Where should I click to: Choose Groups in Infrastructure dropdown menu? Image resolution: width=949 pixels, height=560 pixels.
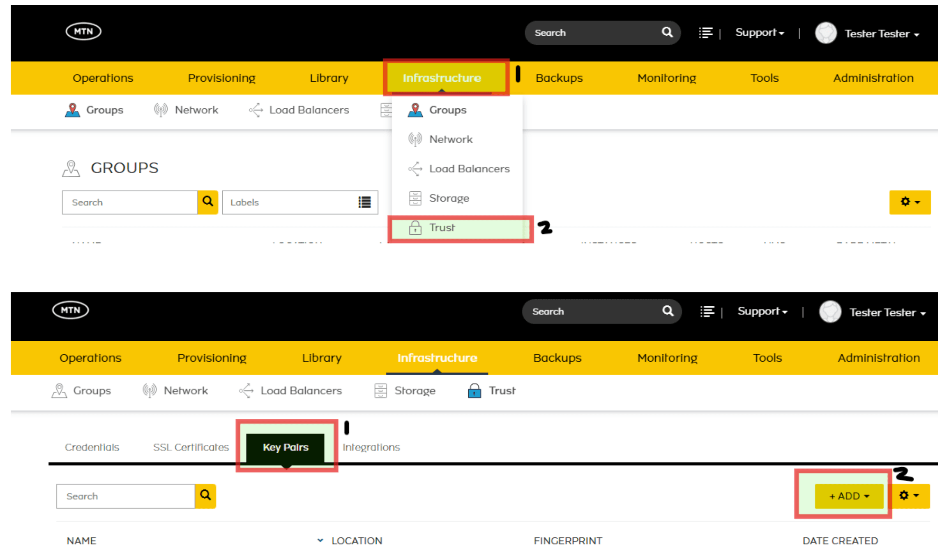click(448, 110)
